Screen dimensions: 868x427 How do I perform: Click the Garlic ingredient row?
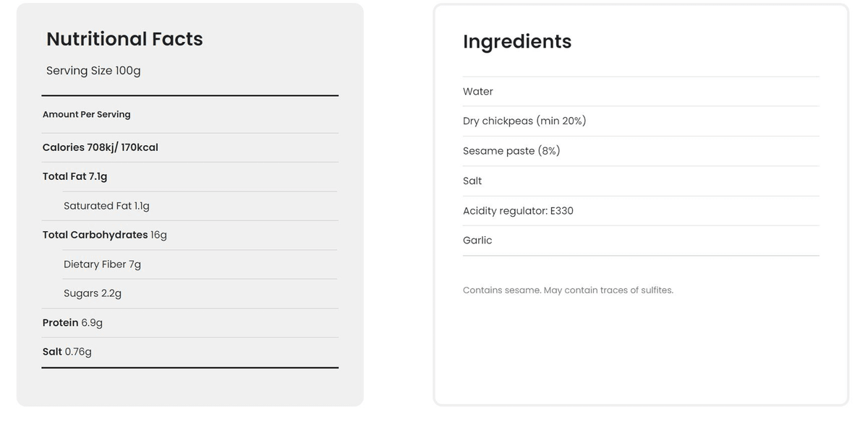pos(641,241)
